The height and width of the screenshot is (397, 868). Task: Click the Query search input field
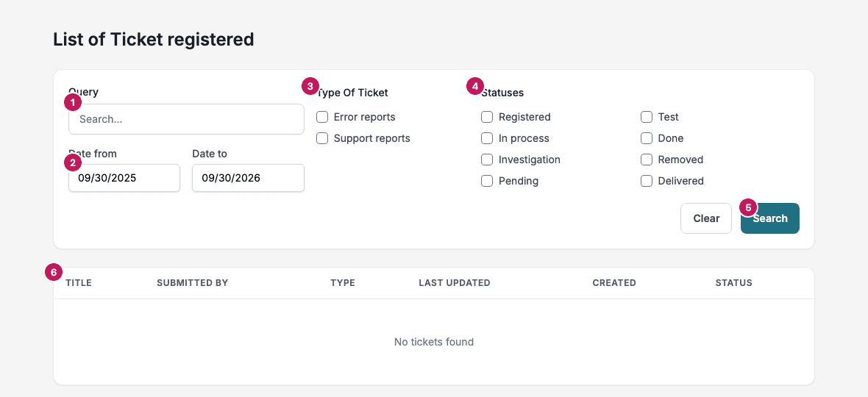click(x=186, y=119)
